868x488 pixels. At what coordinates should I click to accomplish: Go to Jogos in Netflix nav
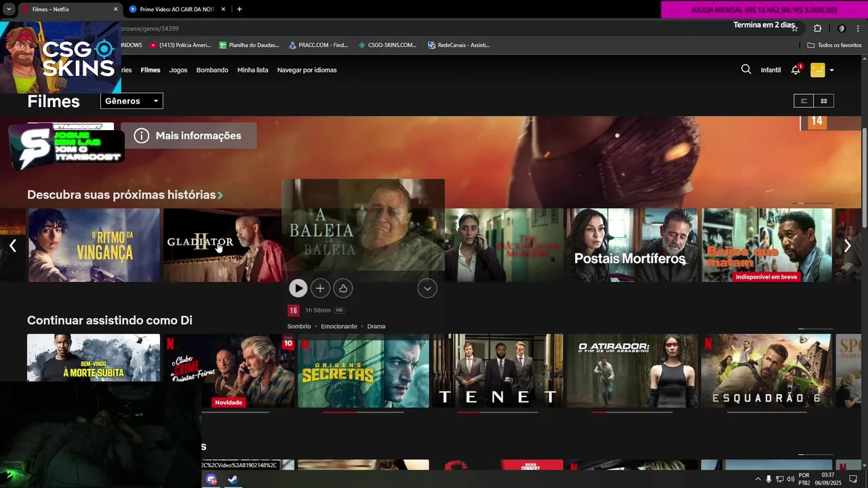[178, 70]
